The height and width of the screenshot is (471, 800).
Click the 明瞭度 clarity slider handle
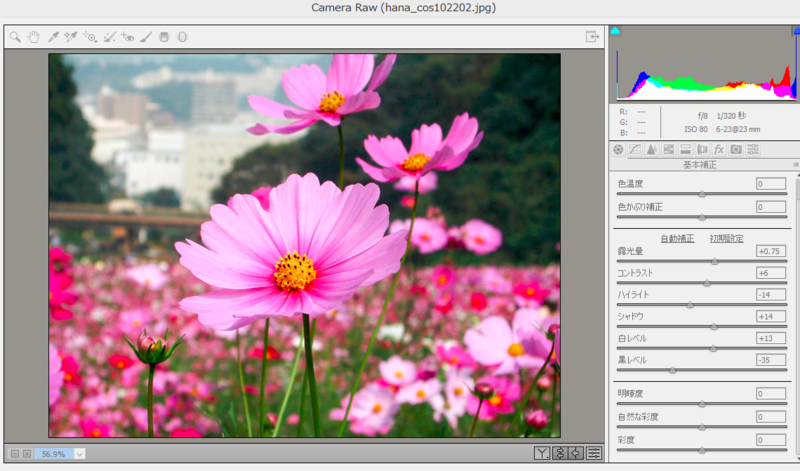[702, 404]
